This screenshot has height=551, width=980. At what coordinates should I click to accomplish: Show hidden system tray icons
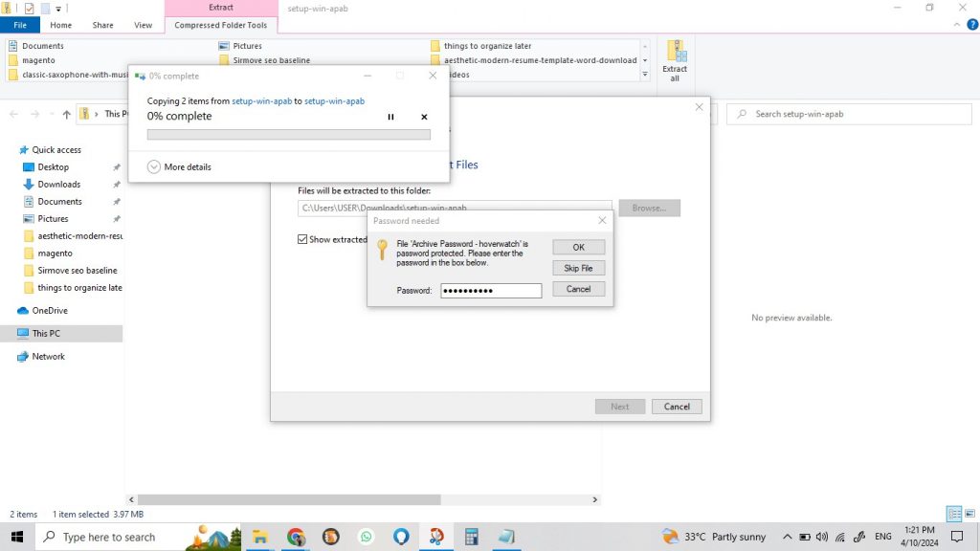(x=787, y=537)
